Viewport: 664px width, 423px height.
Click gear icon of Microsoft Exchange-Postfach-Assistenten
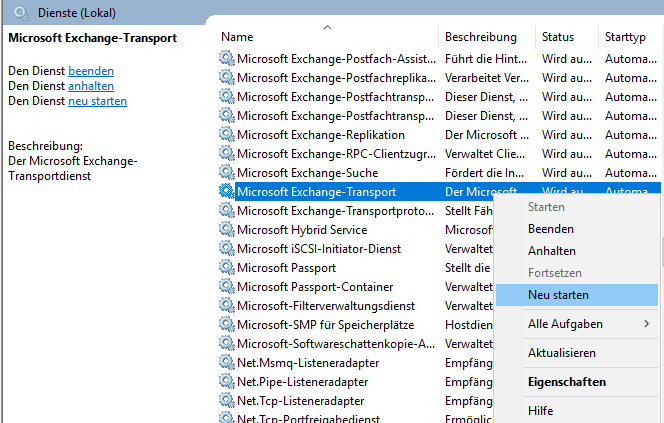coord(227,58)
